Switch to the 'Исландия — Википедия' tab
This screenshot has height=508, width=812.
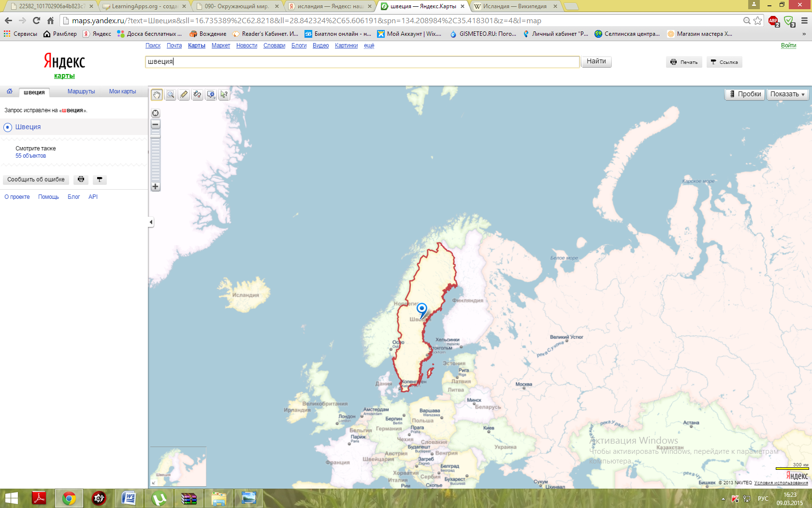coord(515,6)
